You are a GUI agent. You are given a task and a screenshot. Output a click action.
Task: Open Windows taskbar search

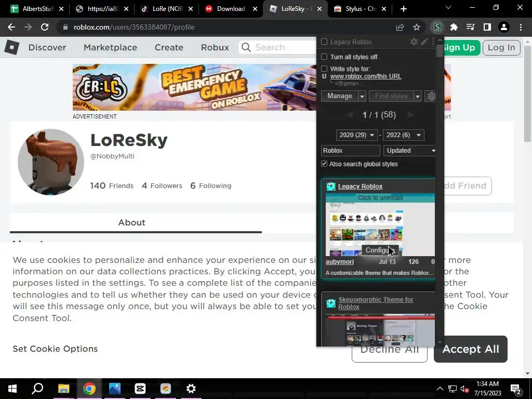point(37,389)
